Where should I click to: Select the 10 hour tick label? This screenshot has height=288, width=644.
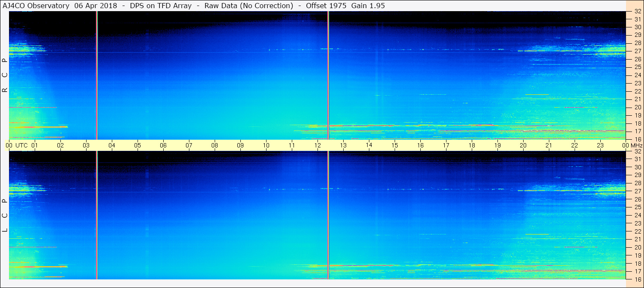(266, 145)
